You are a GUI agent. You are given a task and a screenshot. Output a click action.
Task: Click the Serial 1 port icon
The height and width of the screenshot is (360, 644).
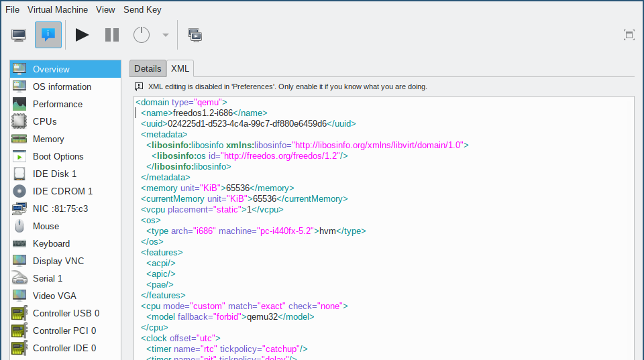click(19, 278)
